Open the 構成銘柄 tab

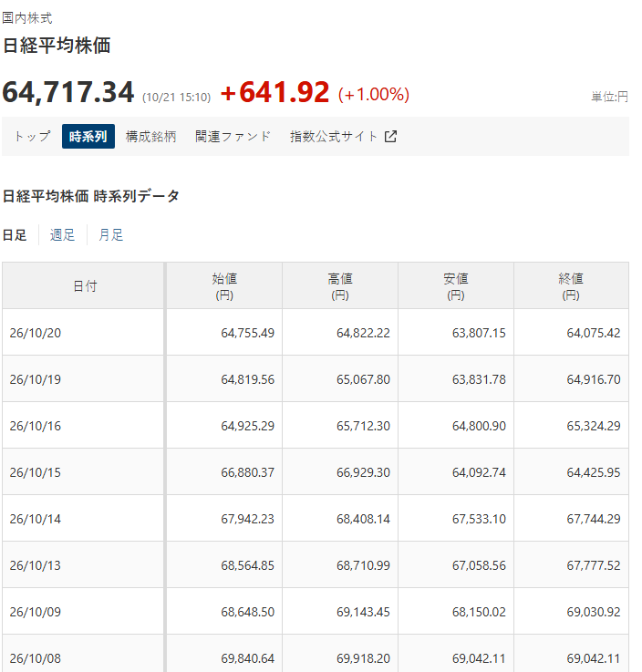pyautogui.click(x=150, y=136)
